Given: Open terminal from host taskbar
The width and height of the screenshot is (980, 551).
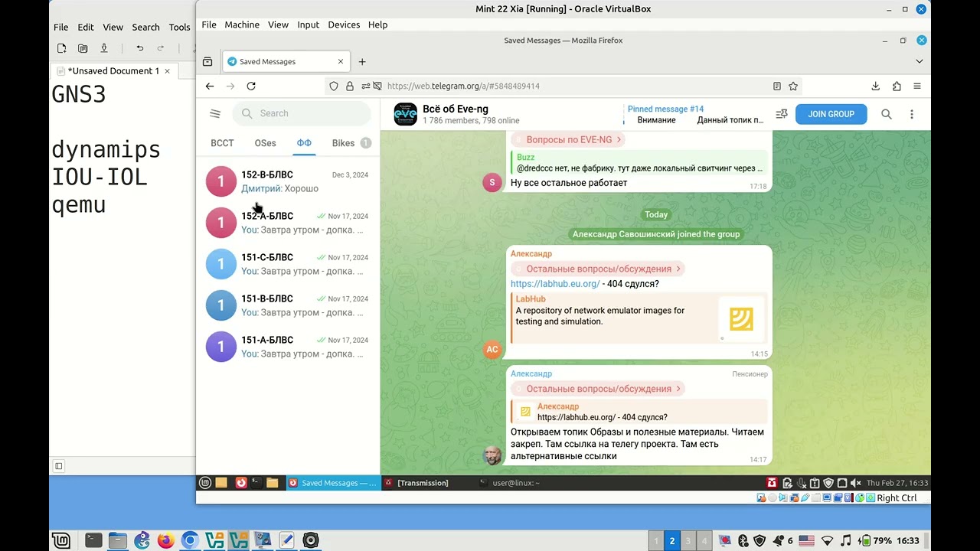Looking at the screenshot, I should click(93, 540).
